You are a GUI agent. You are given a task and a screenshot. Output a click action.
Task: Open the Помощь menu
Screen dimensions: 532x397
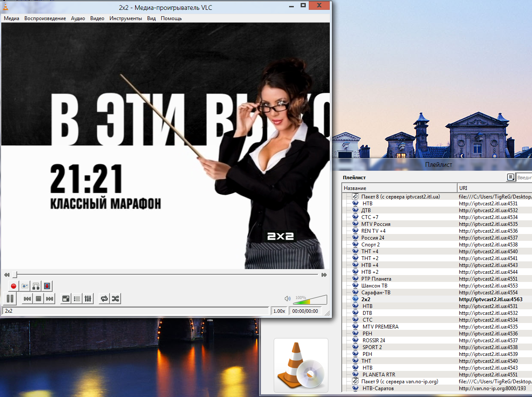click(x=171, y=18)
